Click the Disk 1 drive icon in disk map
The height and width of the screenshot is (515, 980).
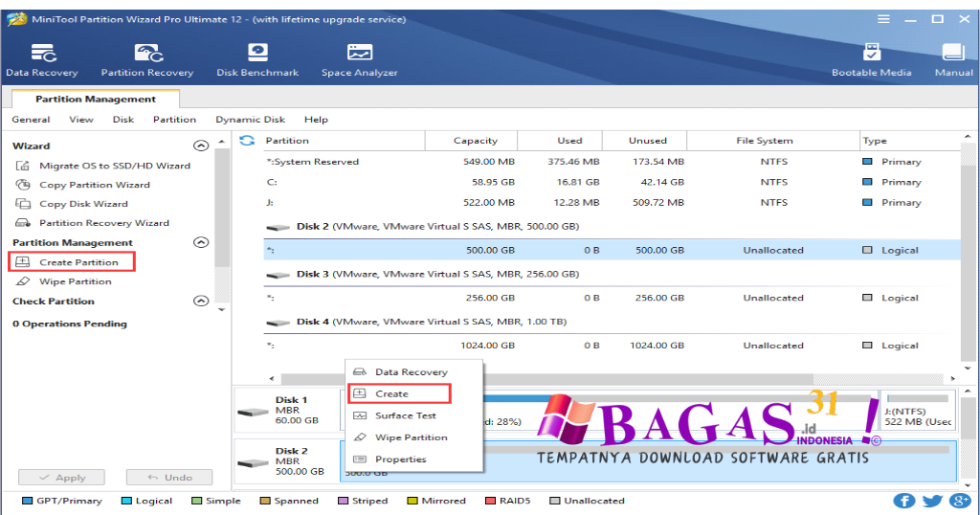[x=253, y=413]
